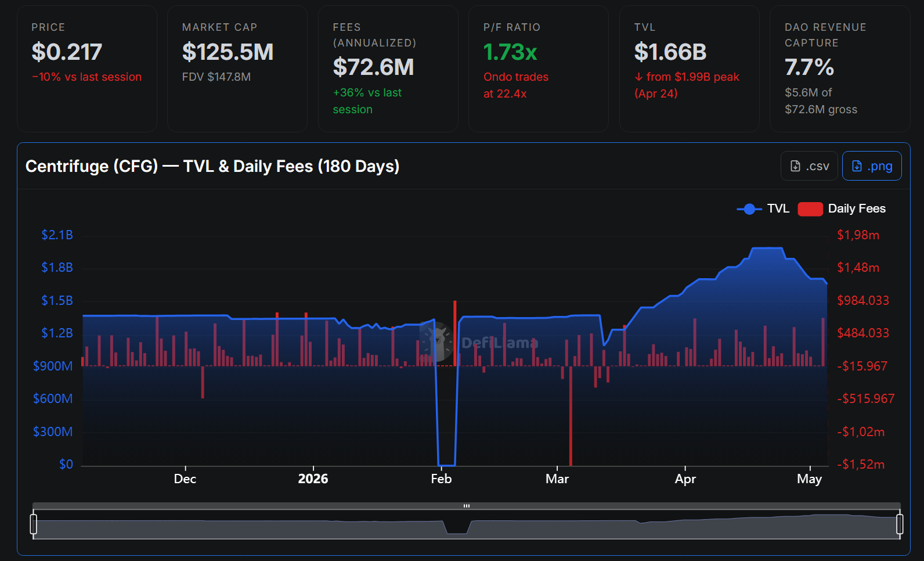
Task: Click the Apr label on time axis
Action: tap(685, 479)
